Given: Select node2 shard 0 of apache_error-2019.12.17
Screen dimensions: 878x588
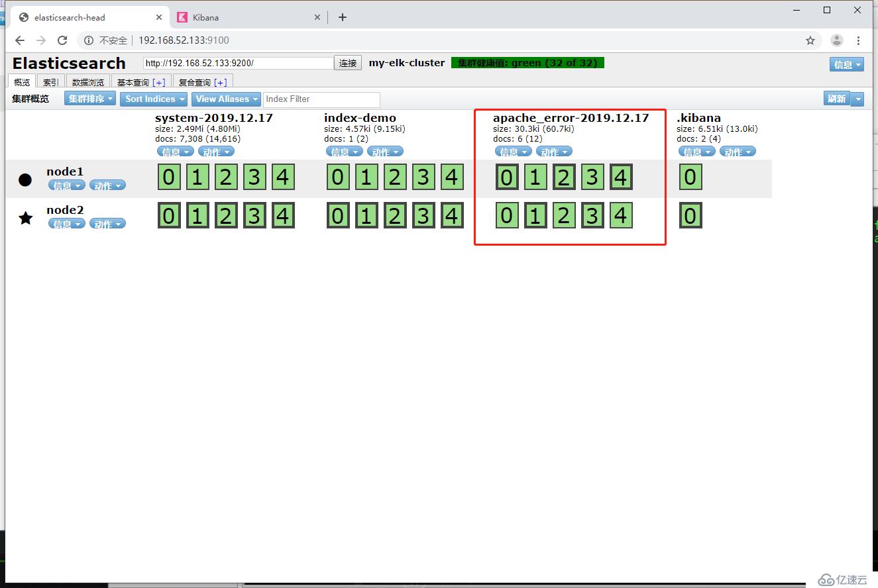Looking at the screenshot, I should (x=507, y=216).
